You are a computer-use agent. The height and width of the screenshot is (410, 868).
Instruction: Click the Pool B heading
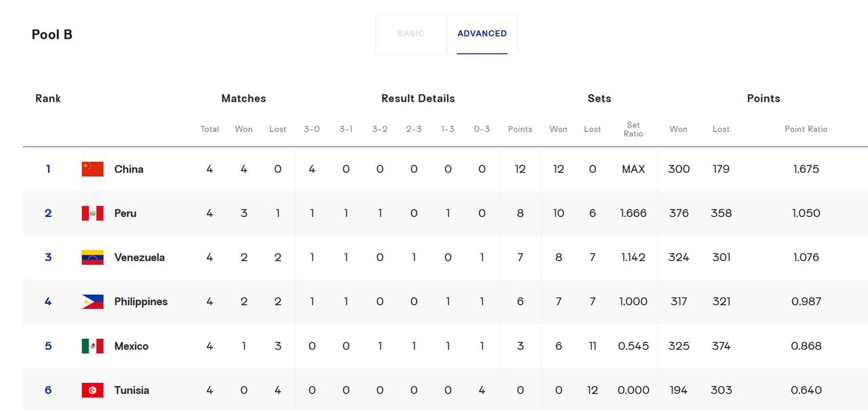point(52,35)
